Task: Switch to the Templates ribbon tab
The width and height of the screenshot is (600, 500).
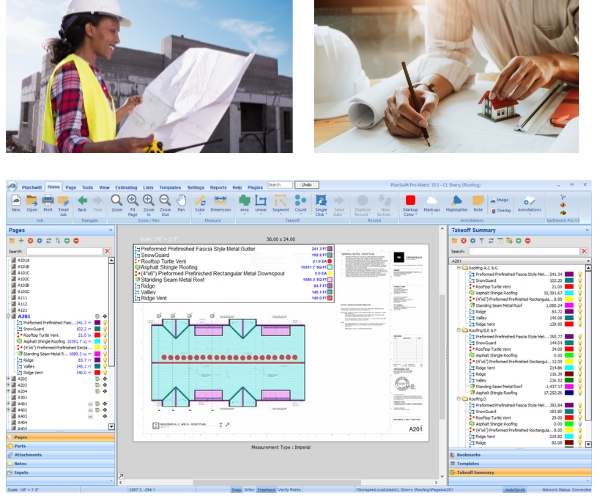Action: [x=171, y=185]
